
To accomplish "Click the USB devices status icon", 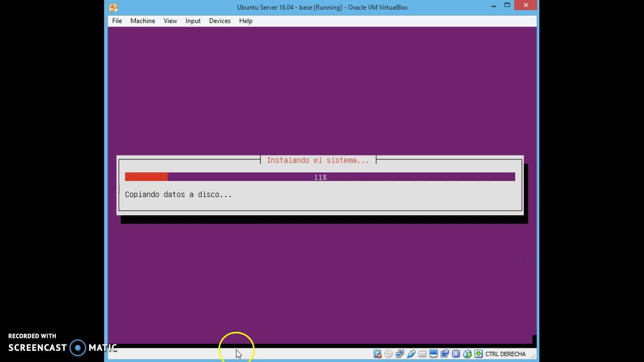I will click(411, 354).
